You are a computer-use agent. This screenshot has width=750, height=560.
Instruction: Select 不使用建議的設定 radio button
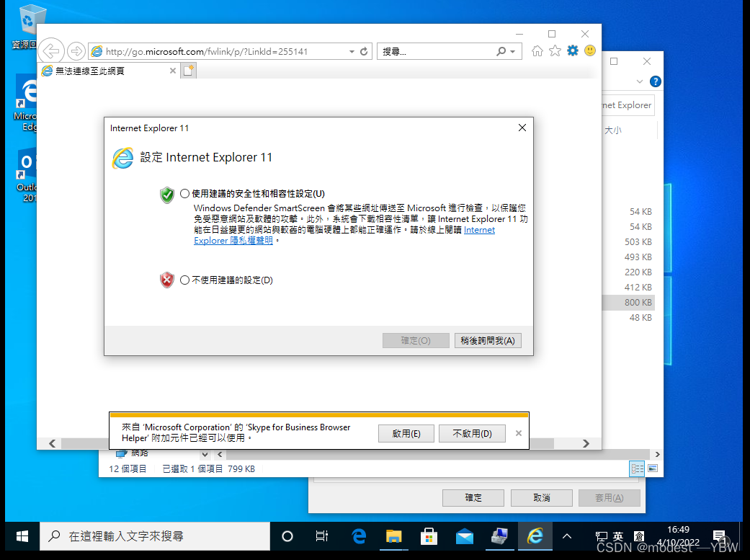(184, 280)
